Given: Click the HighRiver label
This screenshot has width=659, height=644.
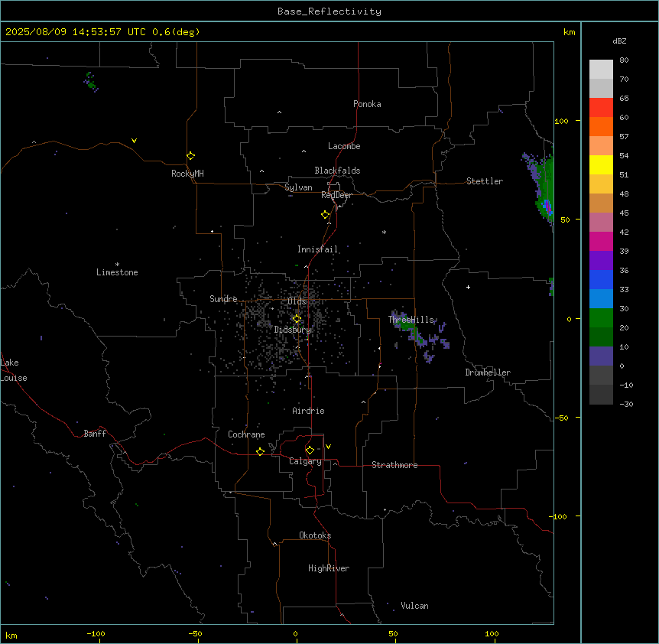Looking at the screenshot, I should 329,568.
